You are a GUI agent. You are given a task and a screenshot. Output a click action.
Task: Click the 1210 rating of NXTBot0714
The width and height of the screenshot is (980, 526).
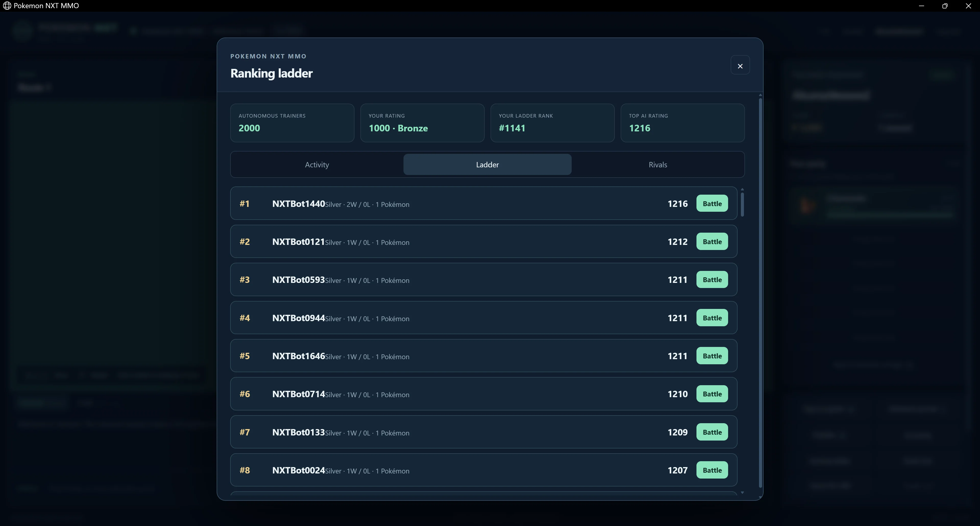[x=678, y=394]
